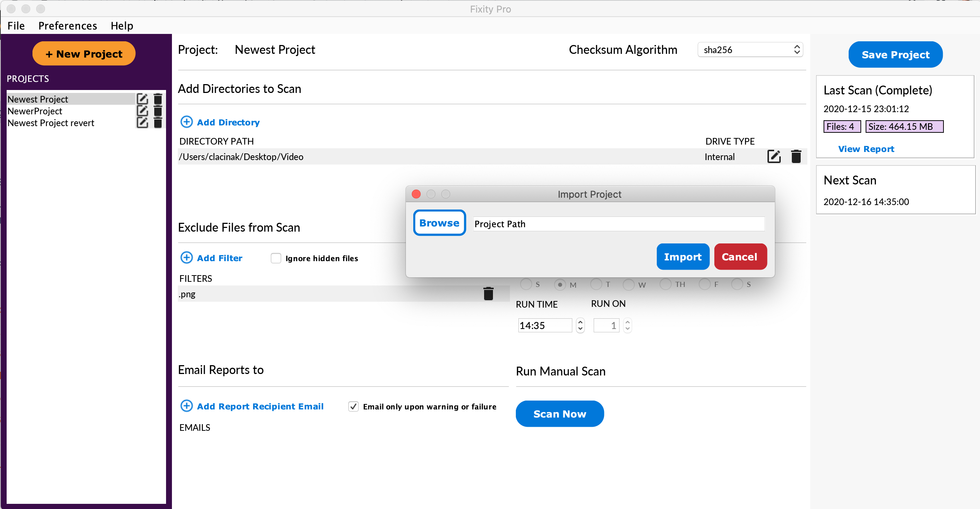Screen dimensions: 980x509
Task: Open the Help menu
Action: coord(122,25)
